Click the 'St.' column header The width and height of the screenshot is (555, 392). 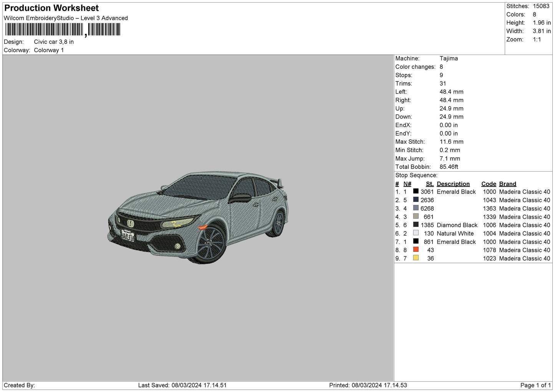tap(430, 184)
